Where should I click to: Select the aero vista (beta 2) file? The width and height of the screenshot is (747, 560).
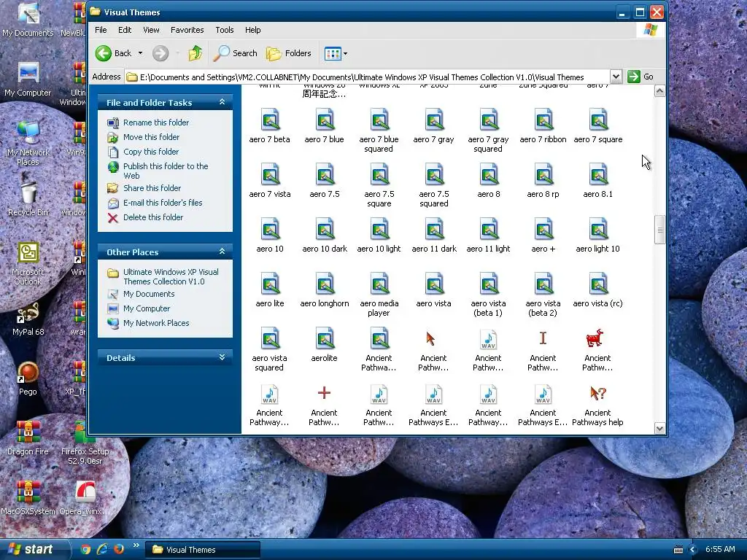click(x=543, y=295)
